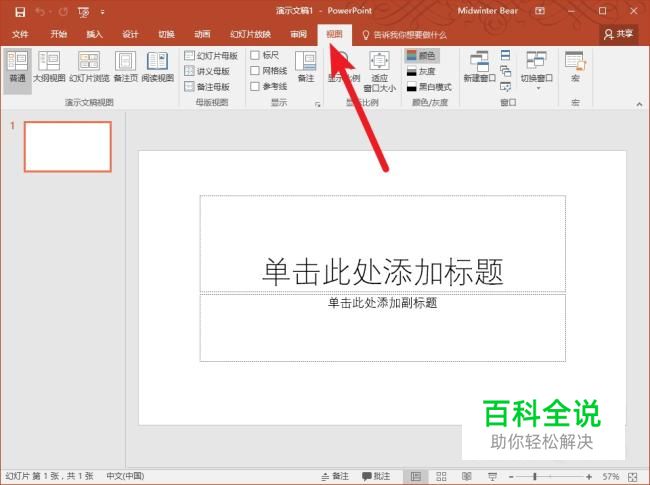The image size is (650, 485).
Task: Open the File (文件) tab
Action: pos(20,34)
